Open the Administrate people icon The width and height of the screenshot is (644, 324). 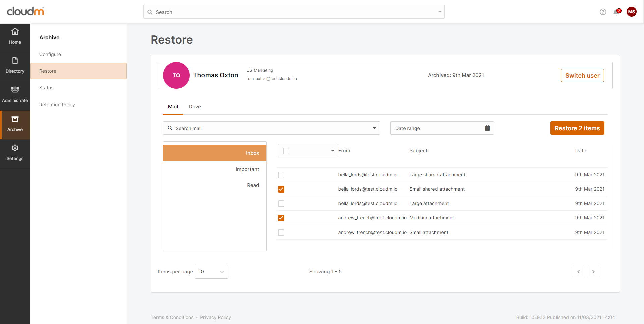pyautogui.click(x=15, y=90)
